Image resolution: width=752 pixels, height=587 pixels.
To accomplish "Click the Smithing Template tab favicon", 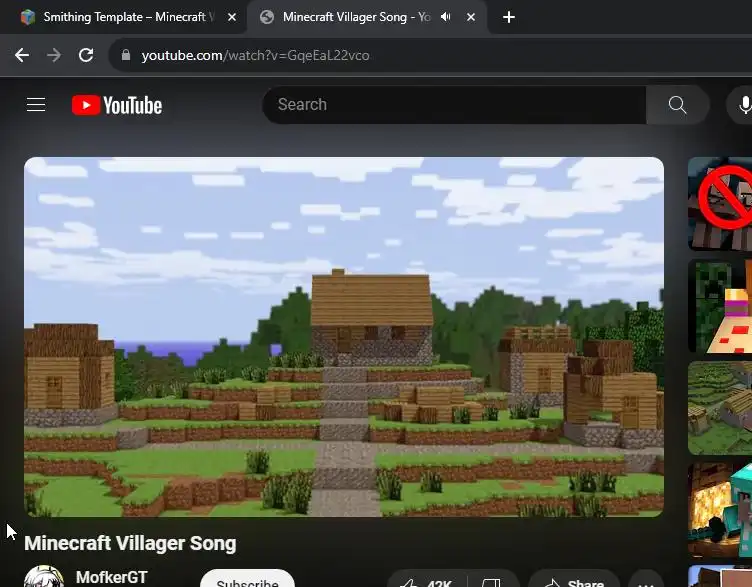I will coord(28,17).
